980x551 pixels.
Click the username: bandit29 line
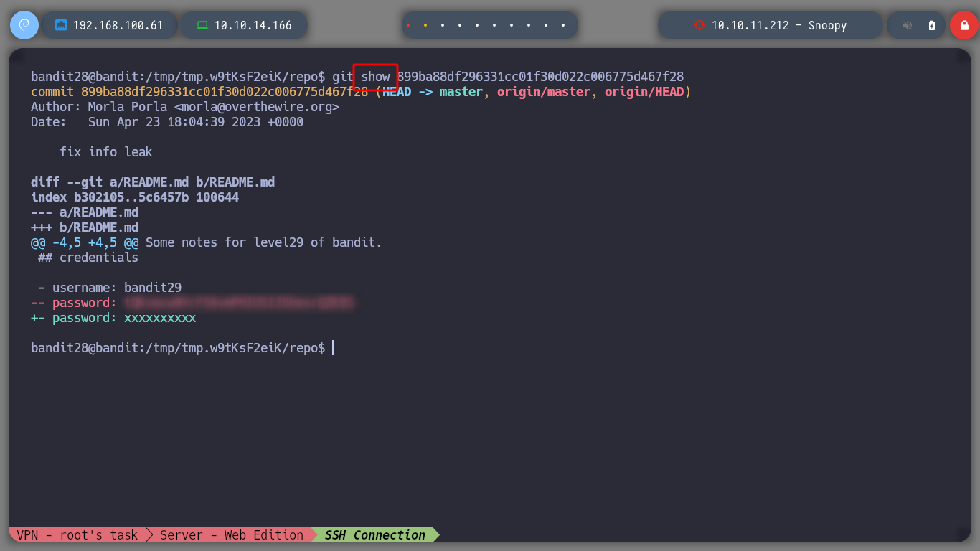(110, 288)
